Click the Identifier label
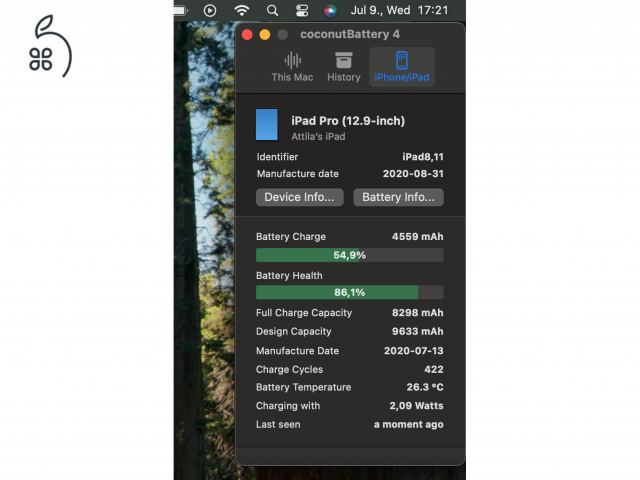The width and height of the screenshot is (640, 480). click(277, 157)
